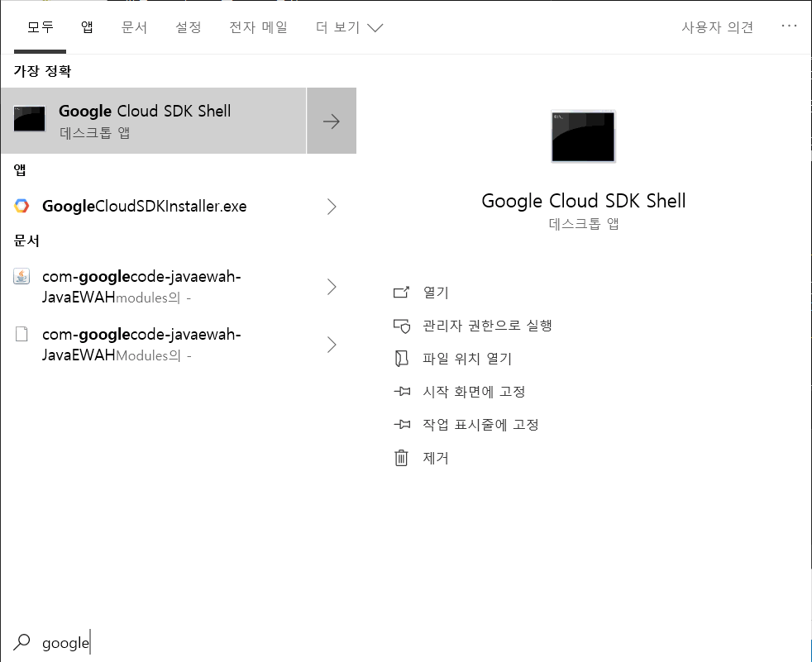Choose 작업 표시줄에 고정
812x662 pixels.
(x=480, y=425)
